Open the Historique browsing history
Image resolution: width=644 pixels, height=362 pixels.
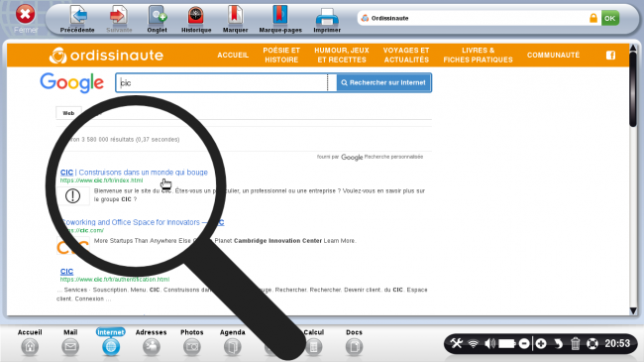tap(196, 19)
